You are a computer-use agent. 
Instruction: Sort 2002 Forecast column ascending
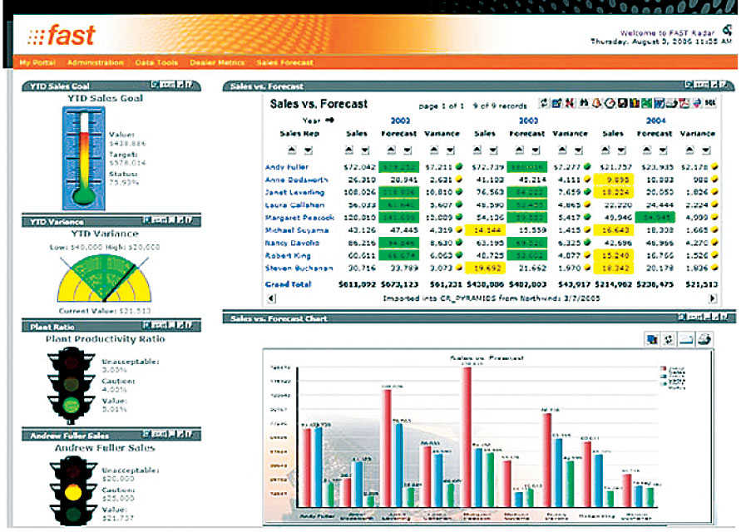392,150
